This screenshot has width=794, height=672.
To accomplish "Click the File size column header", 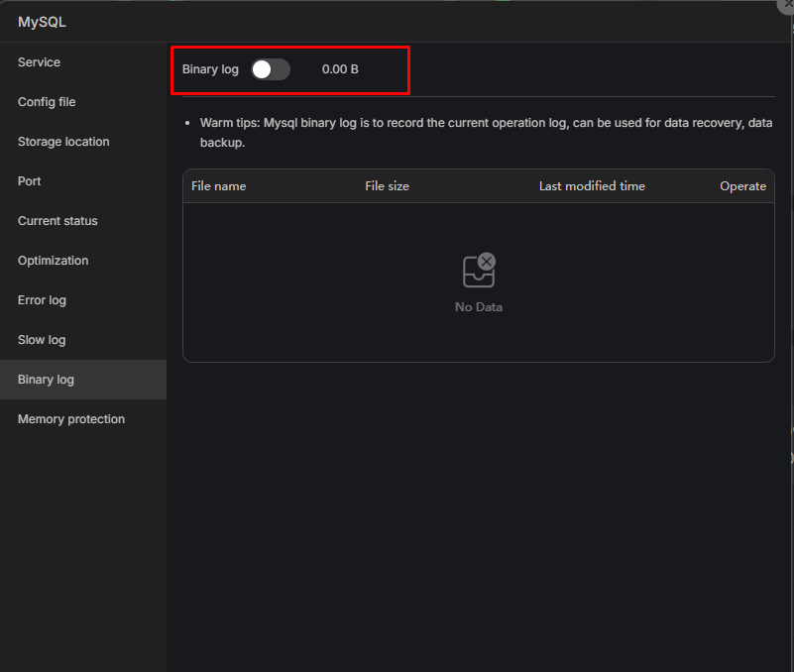I will coord(387,186).
